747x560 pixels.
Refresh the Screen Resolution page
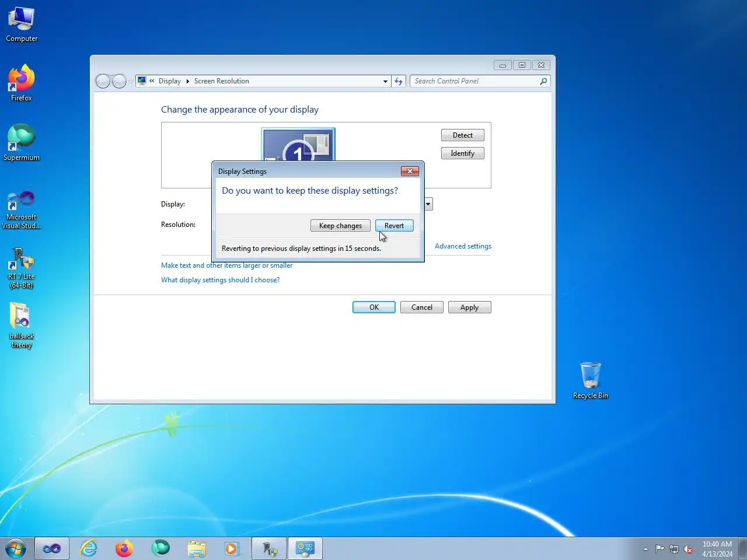click(399, 82)
